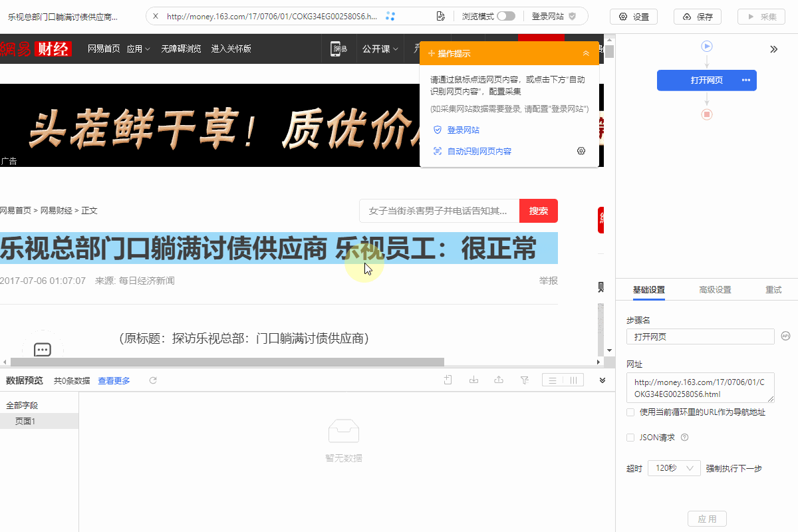Click the import data icon in data preview
Screen dimensions: 798x532
pos(473,380)
